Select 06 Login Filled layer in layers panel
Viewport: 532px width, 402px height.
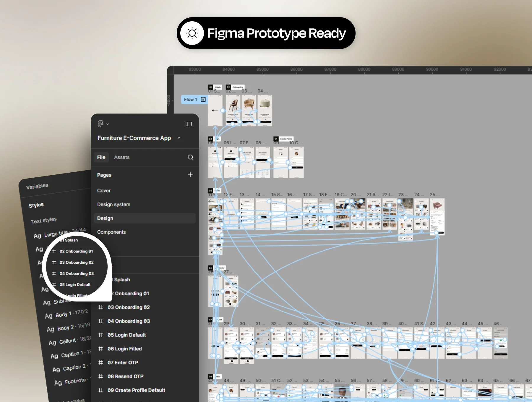tap(125, 349)
